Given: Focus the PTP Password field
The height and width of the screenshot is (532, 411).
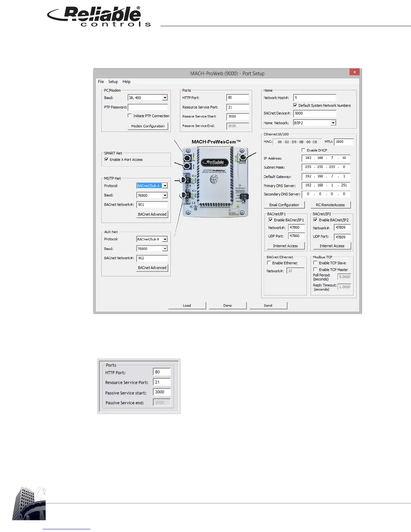Looking at the screenshot, I should (x=148, y=107).
